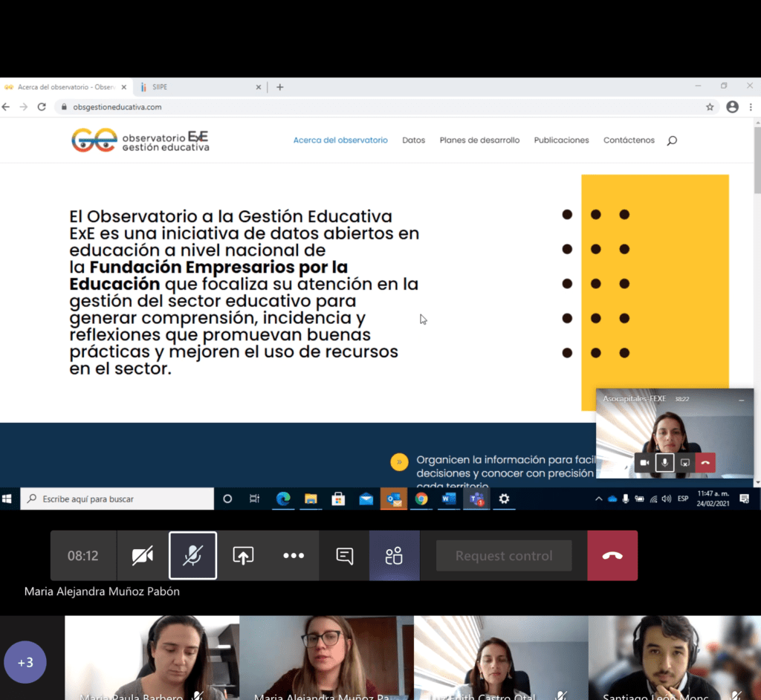Switch to Google Chrome on the taskbar
Screen dimensions: 761x700
(421, 499)
